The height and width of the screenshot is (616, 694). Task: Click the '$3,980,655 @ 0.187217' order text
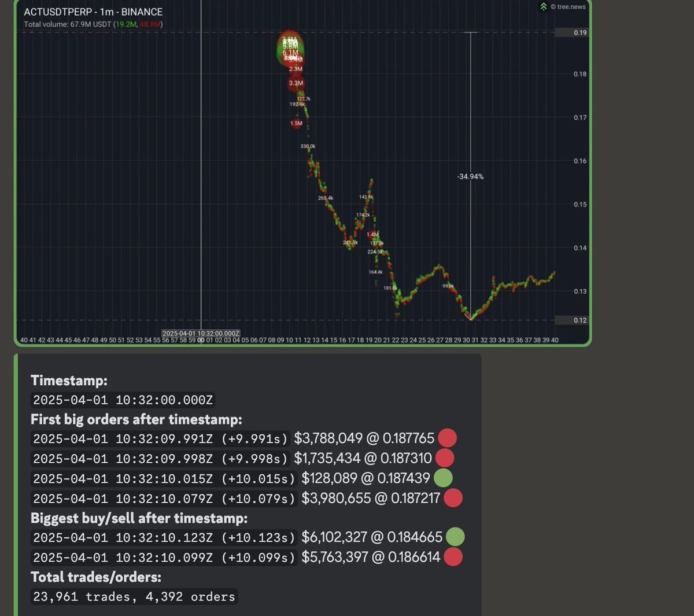pos(371,497)
